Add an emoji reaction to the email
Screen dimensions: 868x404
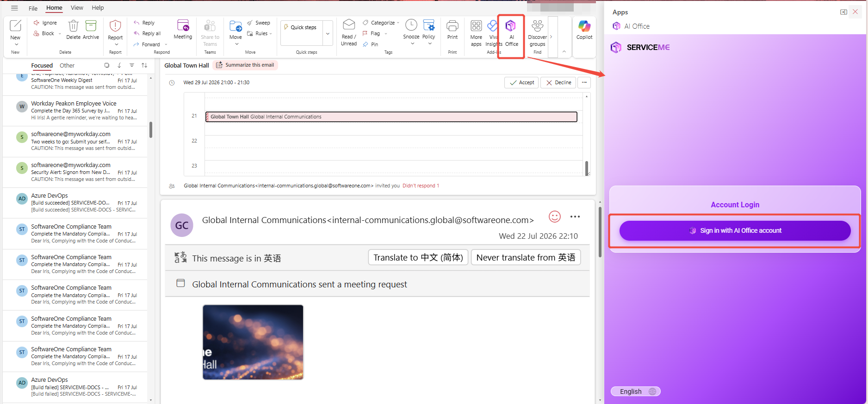click(x=554, y=217)
